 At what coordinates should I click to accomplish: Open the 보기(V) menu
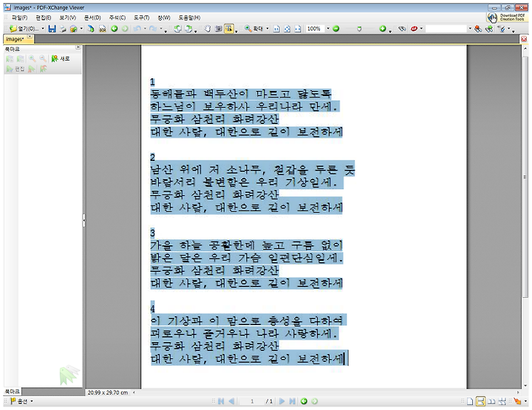point(68,18)
